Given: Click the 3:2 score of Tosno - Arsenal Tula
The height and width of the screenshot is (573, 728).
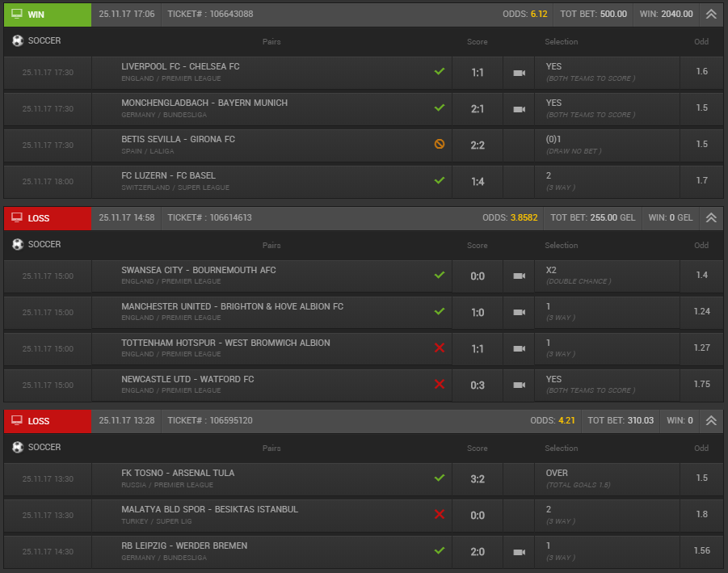Looking at the screenshot, I should click(x=478, y=479).
